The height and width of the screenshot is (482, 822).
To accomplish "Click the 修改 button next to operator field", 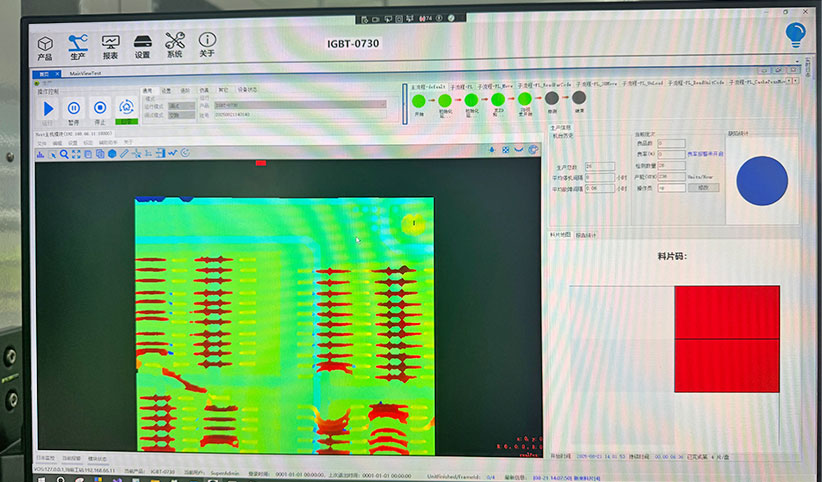I will 703,187.
